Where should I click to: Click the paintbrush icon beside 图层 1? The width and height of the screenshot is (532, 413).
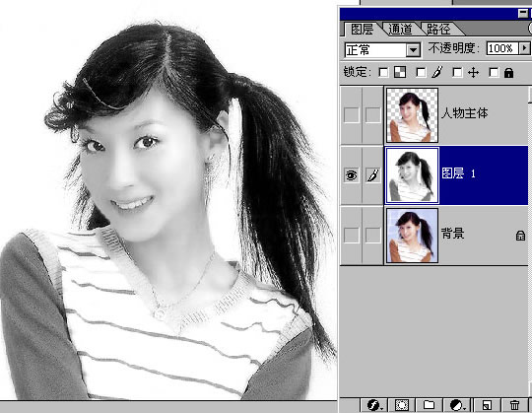[372, 175]
